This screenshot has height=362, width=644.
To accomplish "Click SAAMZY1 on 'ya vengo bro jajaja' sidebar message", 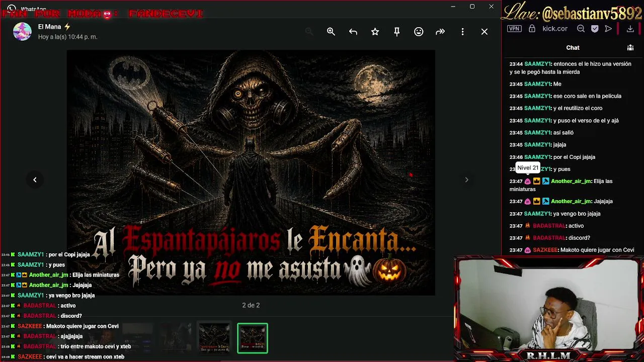I will coord(537,214).
